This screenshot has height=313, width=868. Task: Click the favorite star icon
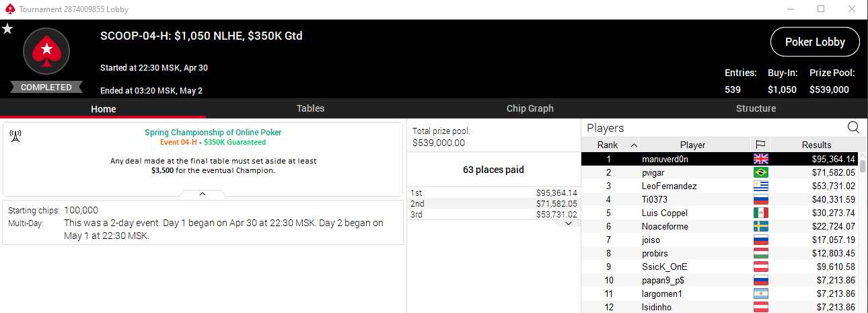[x=7, y=29]
